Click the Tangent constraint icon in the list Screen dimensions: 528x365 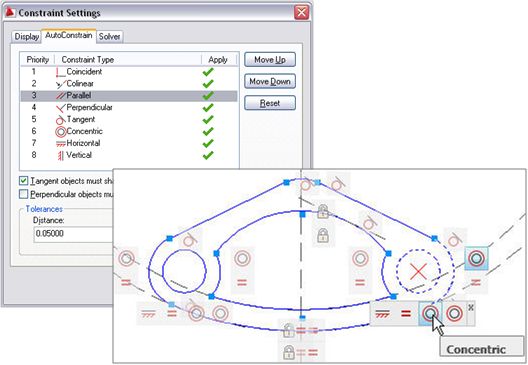point(61,120)
